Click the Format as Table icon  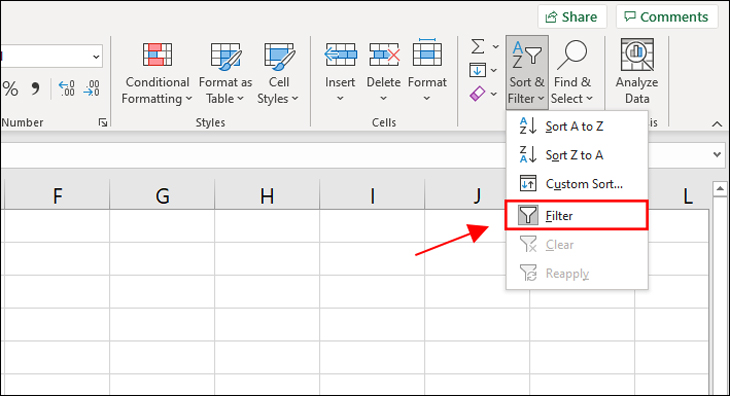(226, 56)
